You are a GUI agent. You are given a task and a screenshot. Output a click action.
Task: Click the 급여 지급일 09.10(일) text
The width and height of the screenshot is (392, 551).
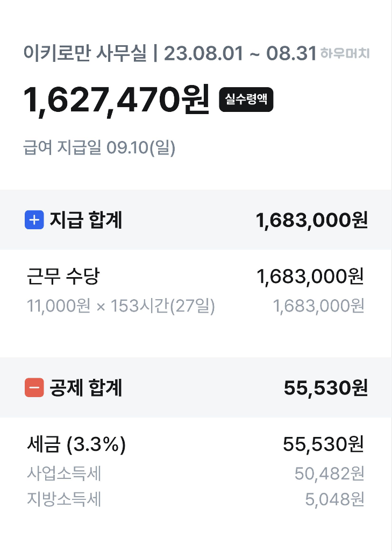(99, 147)
